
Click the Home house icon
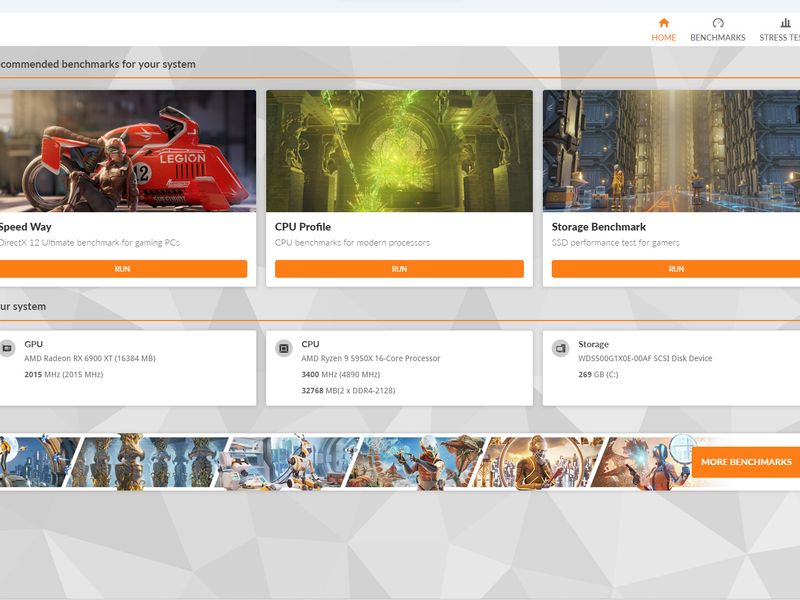click(663, 22)
